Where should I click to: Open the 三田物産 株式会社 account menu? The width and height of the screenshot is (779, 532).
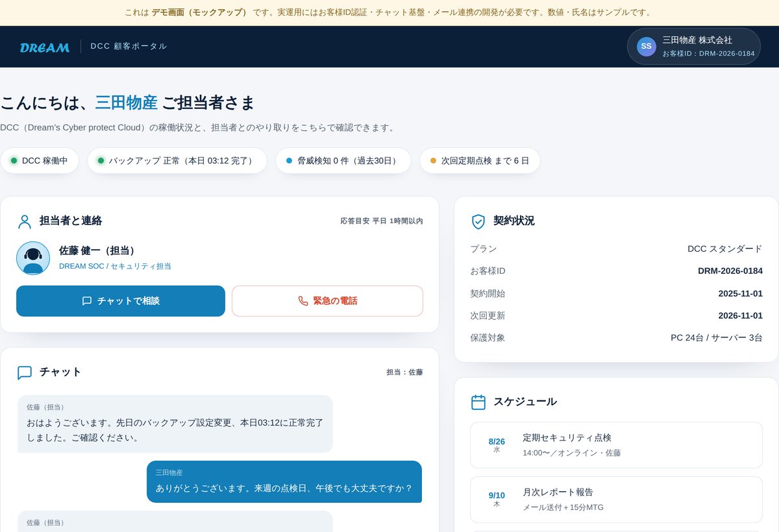tap(694, 47)
